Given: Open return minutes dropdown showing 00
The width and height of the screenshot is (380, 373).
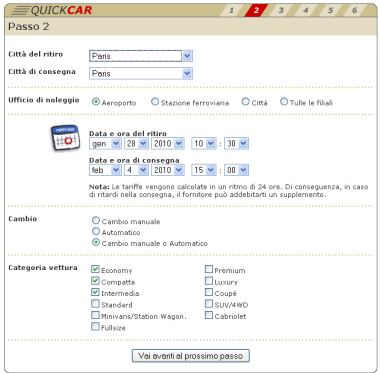Looking at the screenshot, I should tap(236, 170).
